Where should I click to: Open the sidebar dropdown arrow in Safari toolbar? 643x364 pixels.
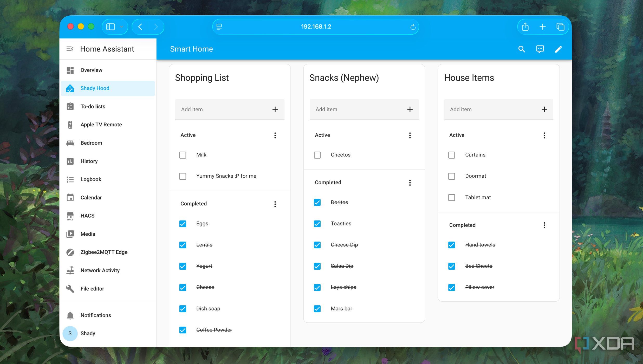(x=121, y=27)
